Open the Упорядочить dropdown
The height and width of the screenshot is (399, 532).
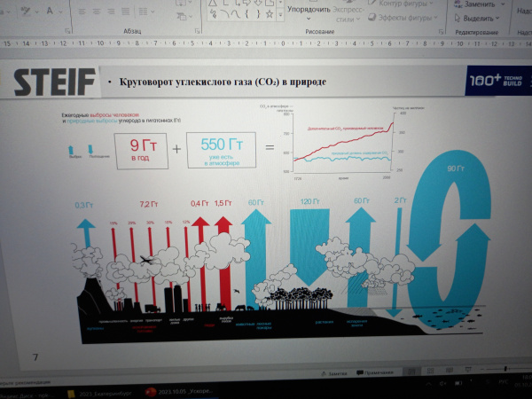tap(309, 12)
